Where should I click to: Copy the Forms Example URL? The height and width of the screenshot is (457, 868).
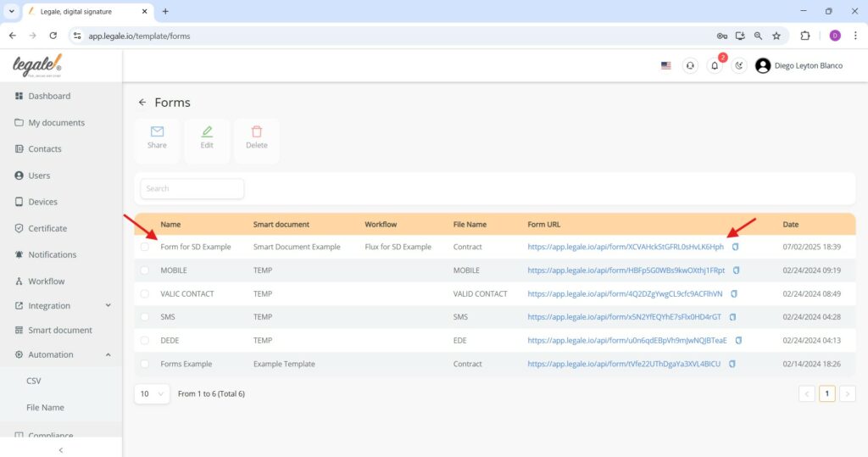[732, 364]
